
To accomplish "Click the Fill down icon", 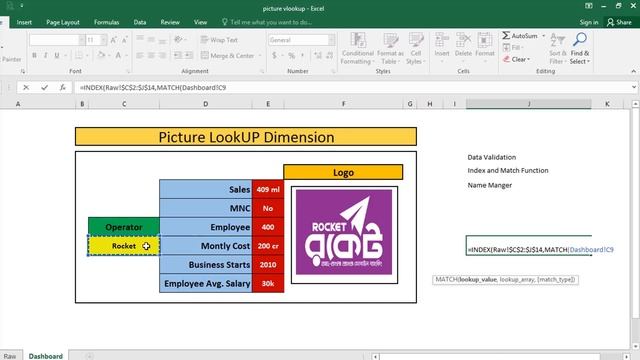I will click(506, 48).
